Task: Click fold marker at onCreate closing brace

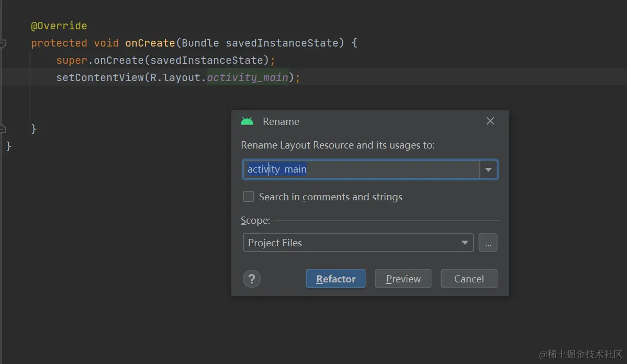Action: tap(3, 129)
